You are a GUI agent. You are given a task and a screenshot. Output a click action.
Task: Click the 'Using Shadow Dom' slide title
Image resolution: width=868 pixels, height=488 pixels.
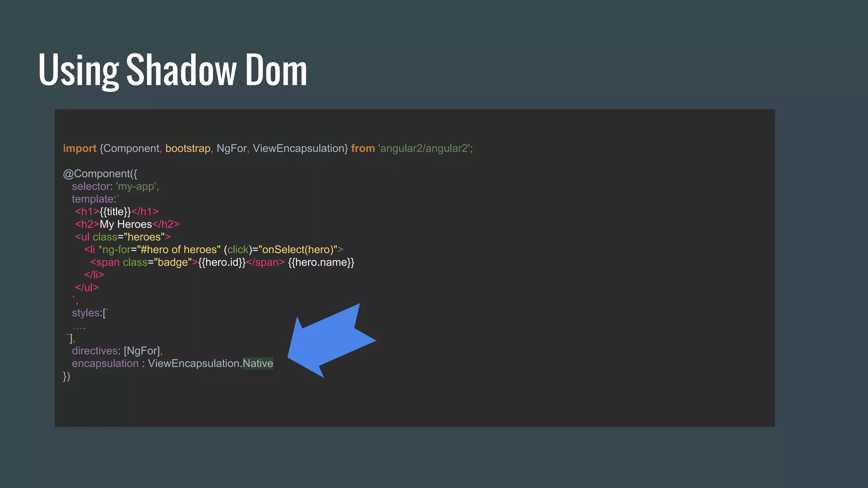coord(172,70)
